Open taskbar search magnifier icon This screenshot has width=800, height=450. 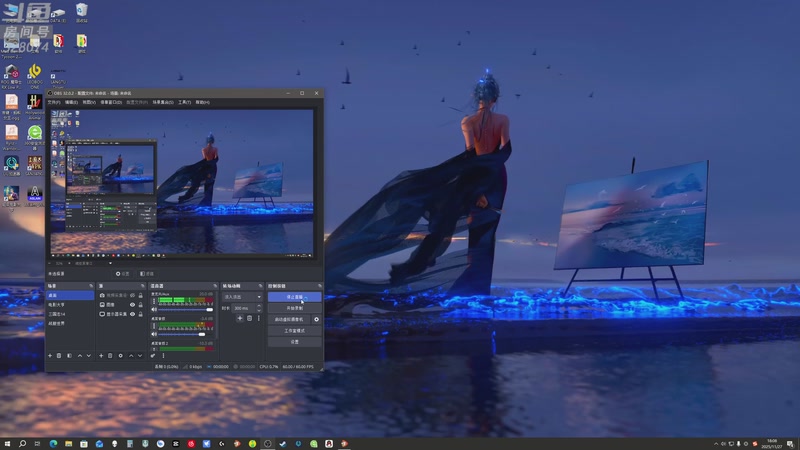tap(22, 444)
